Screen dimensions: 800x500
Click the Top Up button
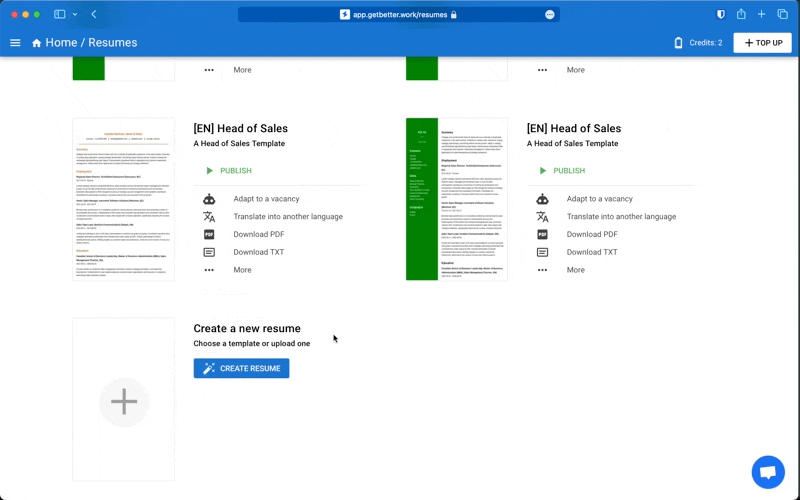(x=762, y=43)
